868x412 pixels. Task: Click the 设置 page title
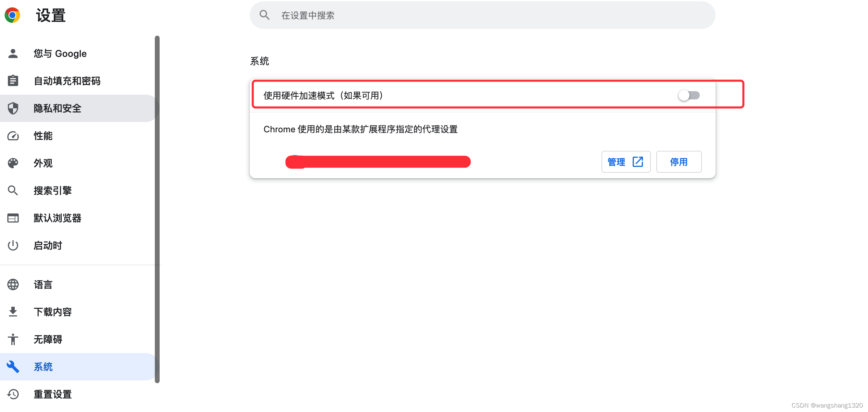tap(51, 15)
